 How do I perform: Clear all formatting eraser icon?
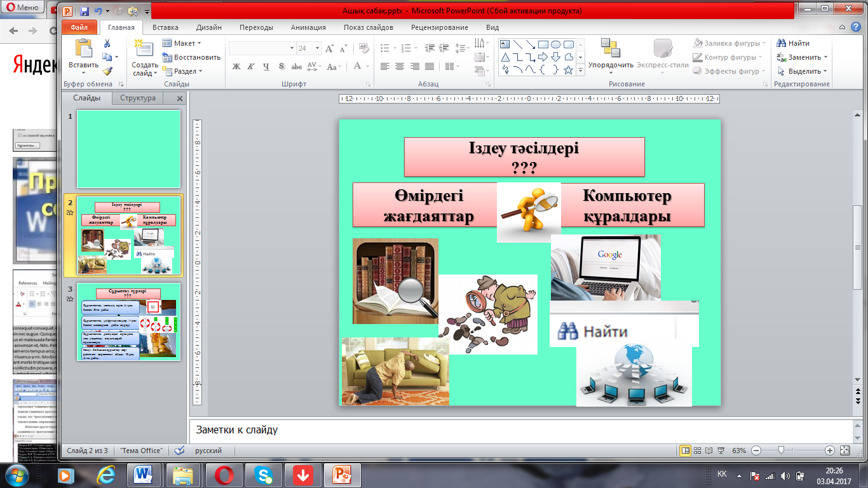pos(363,48)
